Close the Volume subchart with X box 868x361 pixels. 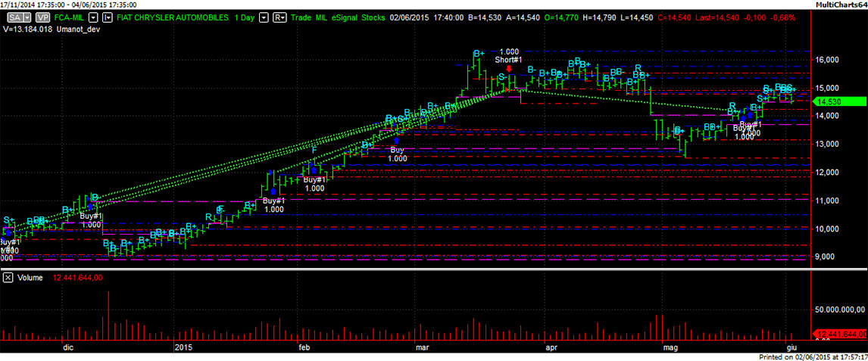click(7, 278)
